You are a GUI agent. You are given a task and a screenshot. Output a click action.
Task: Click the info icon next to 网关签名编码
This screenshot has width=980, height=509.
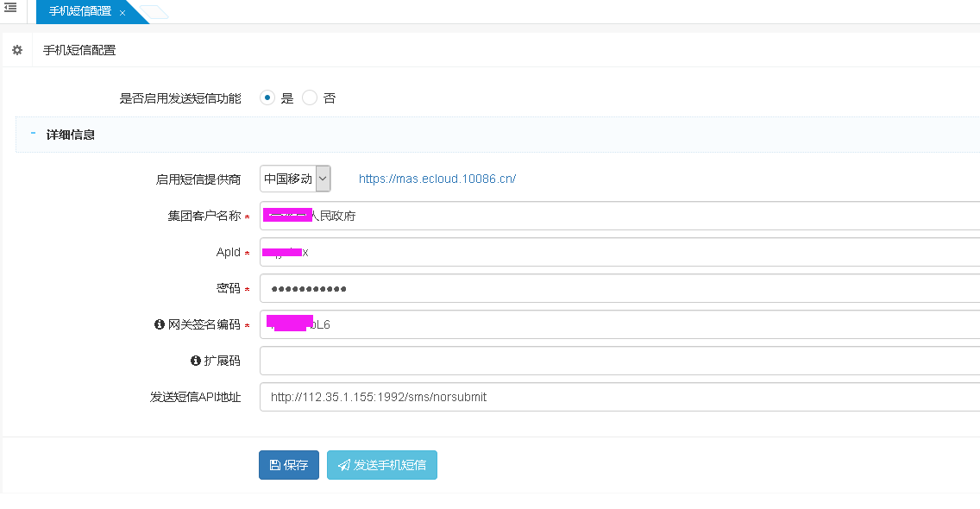pyautogui.click(x=159, y=324)
